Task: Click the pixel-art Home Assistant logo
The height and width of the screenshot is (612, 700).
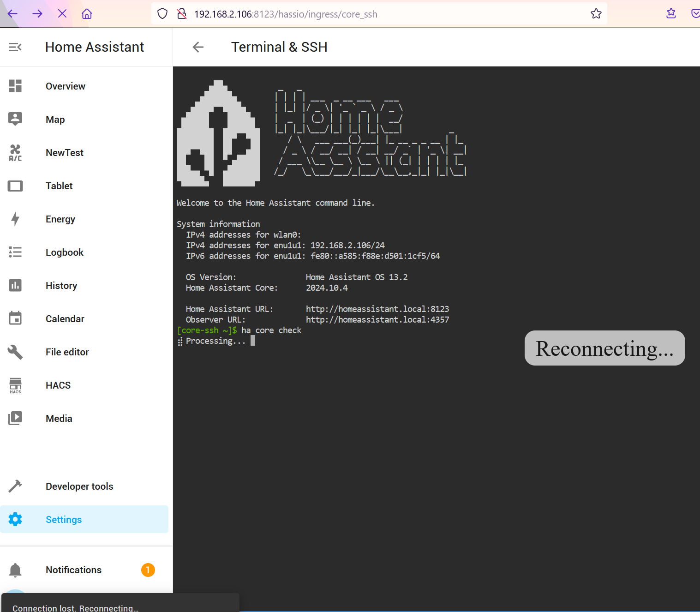Action: click(x=218, y=133)
